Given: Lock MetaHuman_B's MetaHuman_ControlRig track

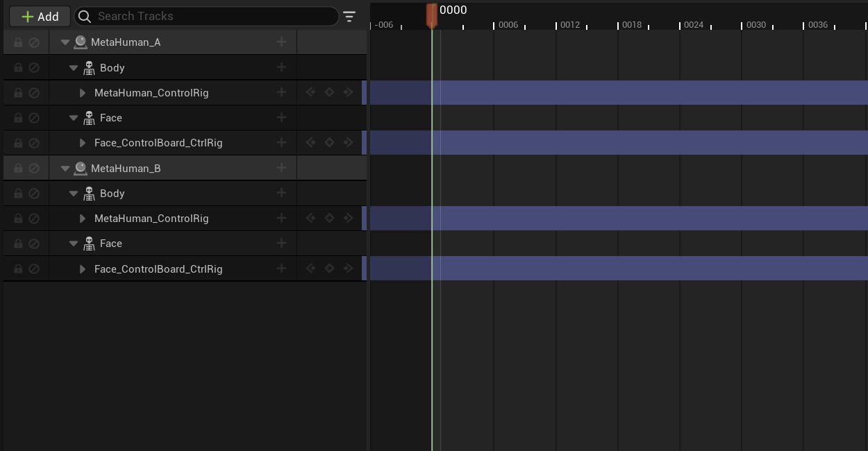Looking at the screenshot, I should [x=18, y=218].
